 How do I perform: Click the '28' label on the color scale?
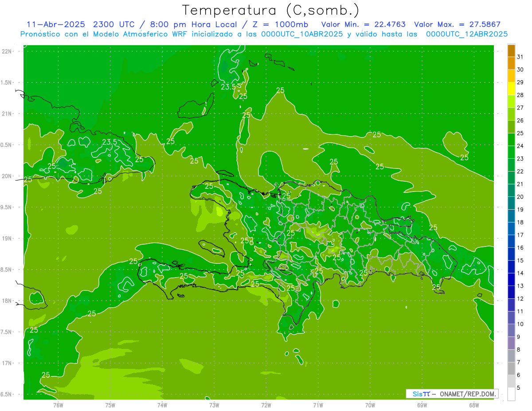pyautogui.click(x=520, y=95)
